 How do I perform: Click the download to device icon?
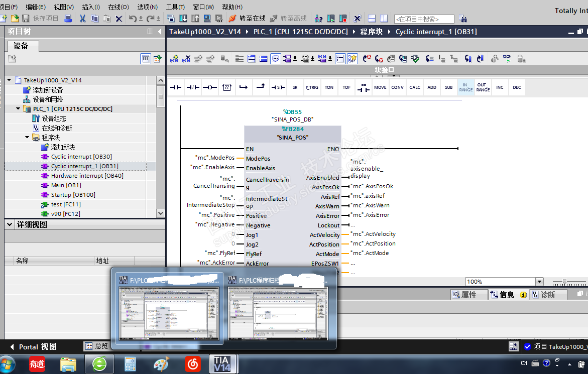pos(183,19)
